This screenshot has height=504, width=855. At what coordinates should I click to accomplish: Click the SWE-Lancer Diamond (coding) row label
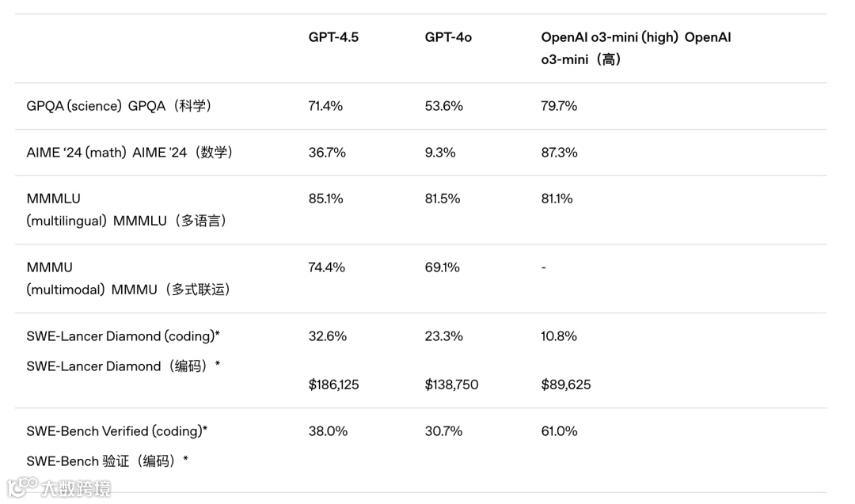(123, 351)
